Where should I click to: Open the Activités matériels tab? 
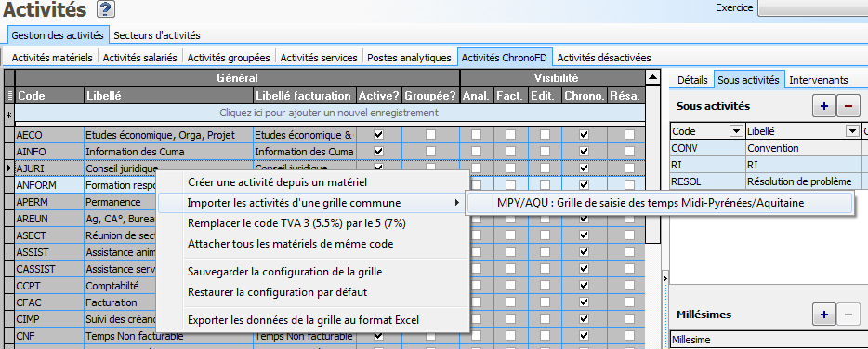tap(52, 57)
